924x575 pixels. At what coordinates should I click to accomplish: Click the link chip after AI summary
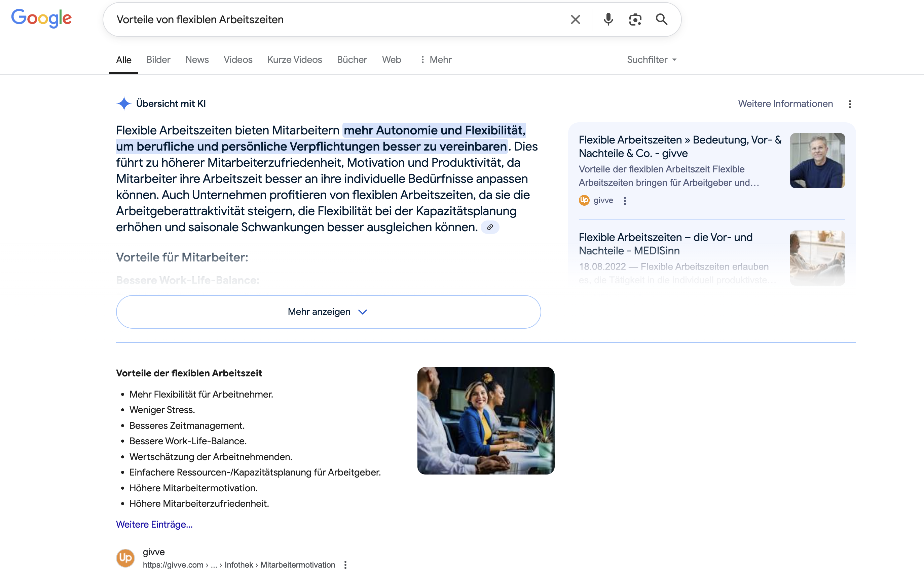pyautogui.click(x=490, y=228)
